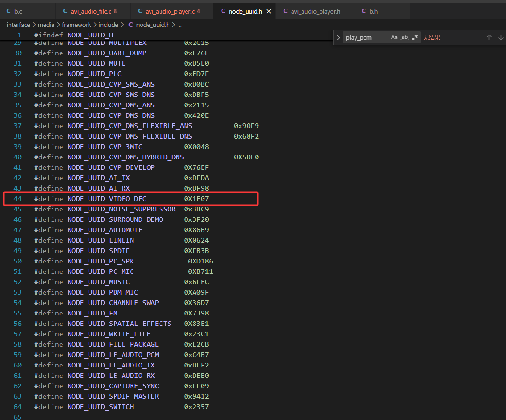Click on NODE_UUID_VIDEO_DEC define name

tap(107, 199)
